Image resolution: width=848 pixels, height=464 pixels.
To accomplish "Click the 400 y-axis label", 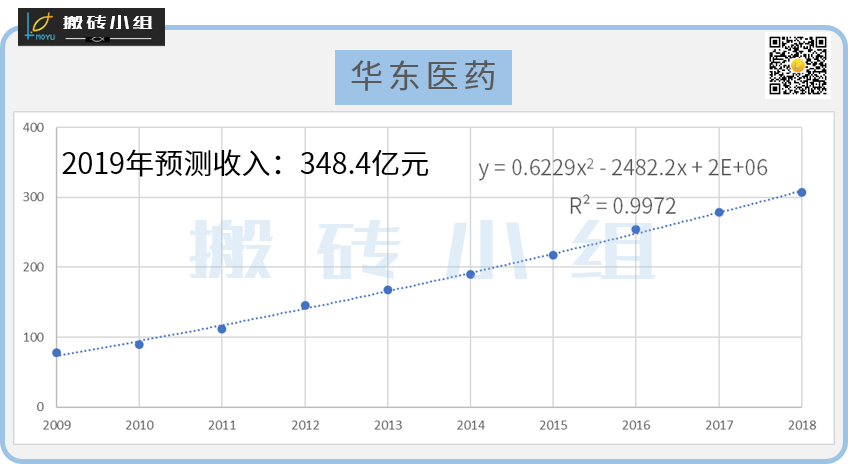I will [x=33, y=128].
